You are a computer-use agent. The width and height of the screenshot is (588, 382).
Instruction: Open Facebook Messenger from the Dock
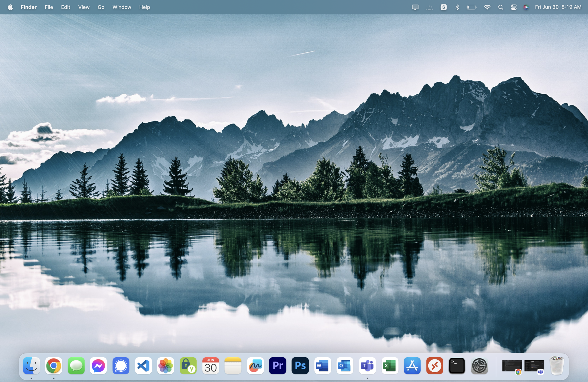[x=98, y=366]
